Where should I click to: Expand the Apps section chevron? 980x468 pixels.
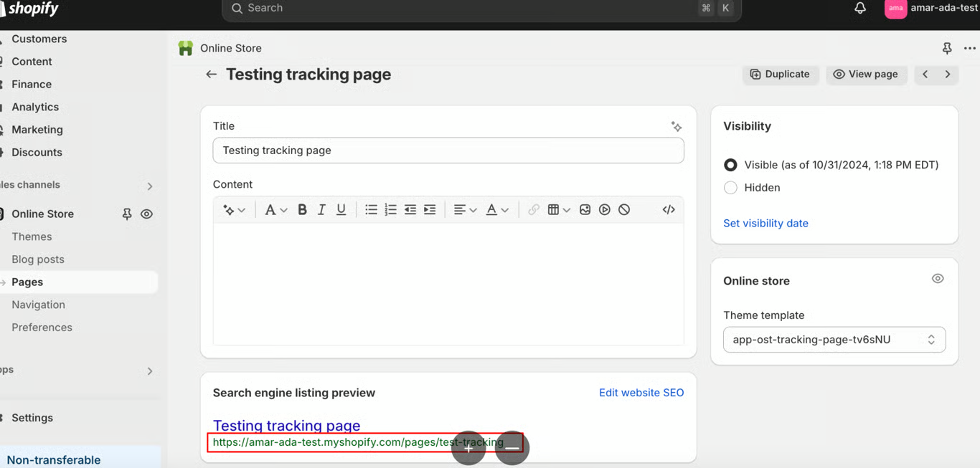click(x=150, y=371)
